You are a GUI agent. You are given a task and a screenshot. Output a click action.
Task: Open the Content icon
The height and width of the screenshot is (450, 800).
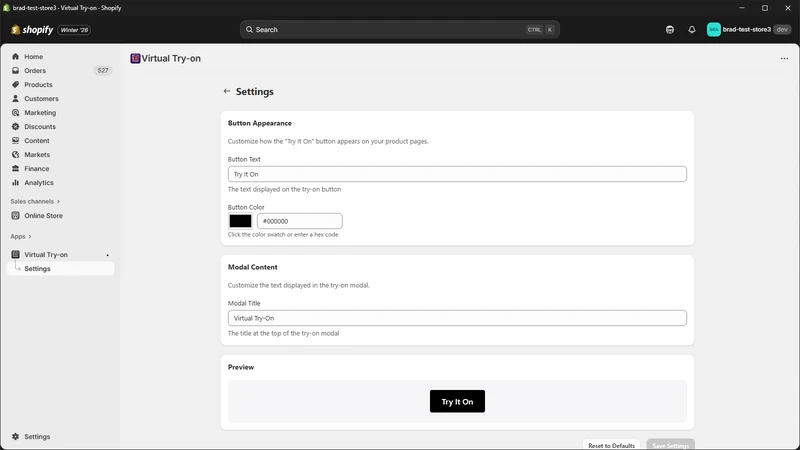(x=15, y=140)
